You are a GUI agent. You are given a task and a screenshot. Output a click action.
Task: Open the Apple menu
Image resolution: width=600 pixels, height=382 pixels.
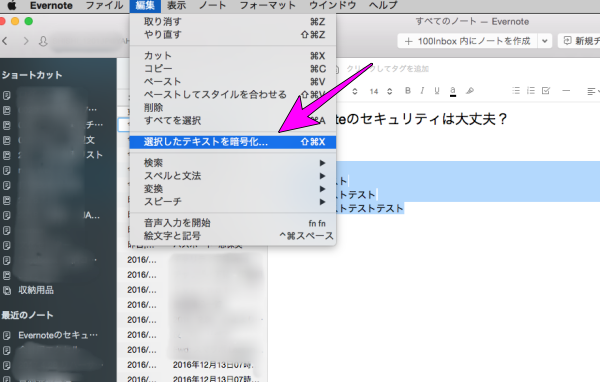12,5
